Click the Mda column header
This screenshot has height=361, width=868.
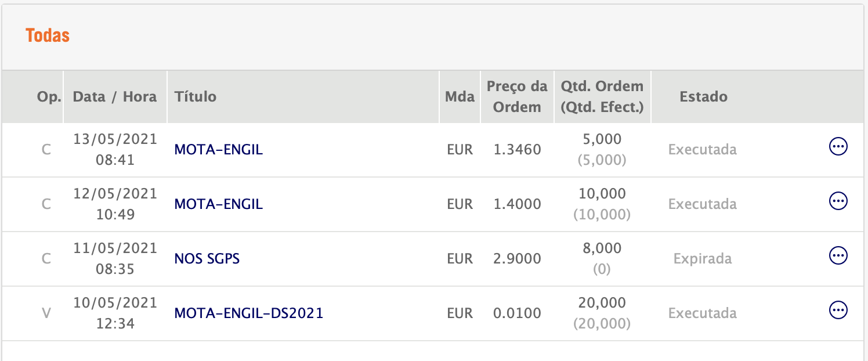(x=460, y=96)
